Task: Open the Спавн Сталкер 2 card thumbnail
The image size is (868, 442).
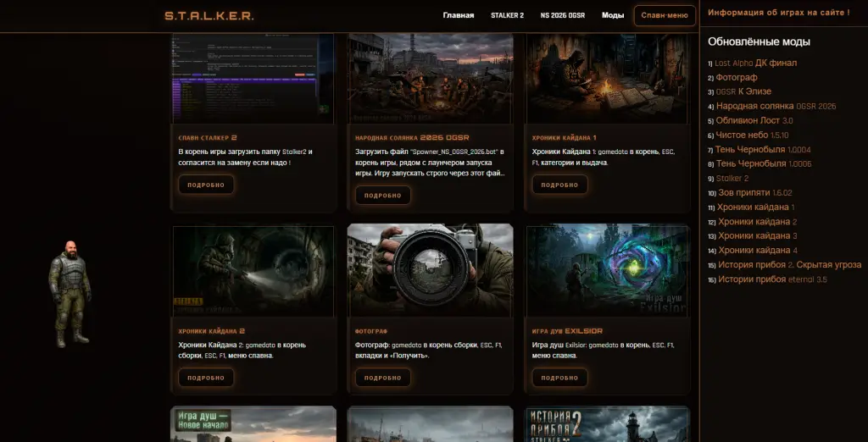Action: [x=253, y=79]
